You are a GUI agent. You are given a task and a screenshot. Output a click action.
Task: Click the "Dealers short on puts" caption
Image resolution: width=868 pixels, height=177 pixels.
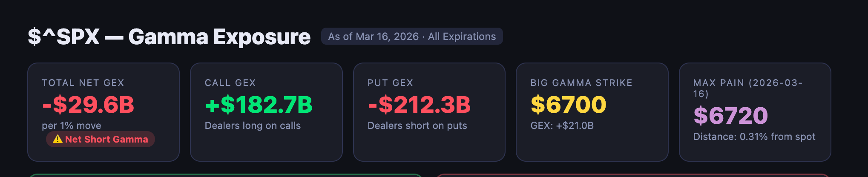(x=417, y=126)
